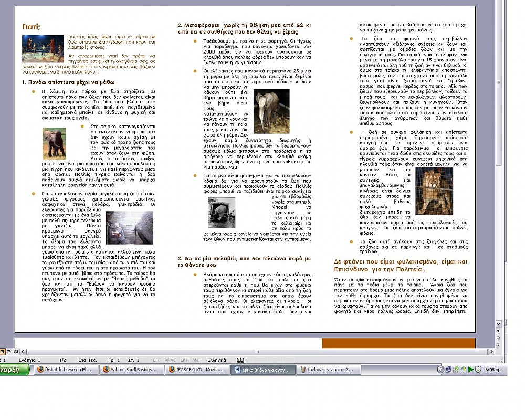Click horizontal scrollbar right arrow
Image resolution: width=525 pixels, height=420 pixels.
coord(491,352)
